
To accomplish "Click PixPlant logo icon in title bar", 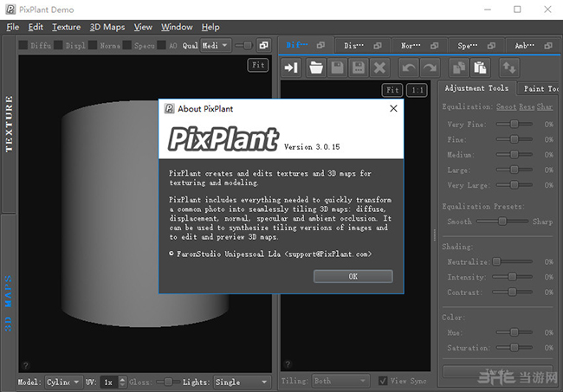I will point(10,10).
